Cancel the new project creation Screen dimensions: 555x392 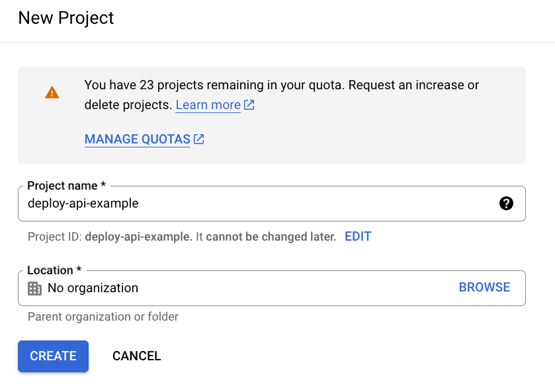click(136, 356)
